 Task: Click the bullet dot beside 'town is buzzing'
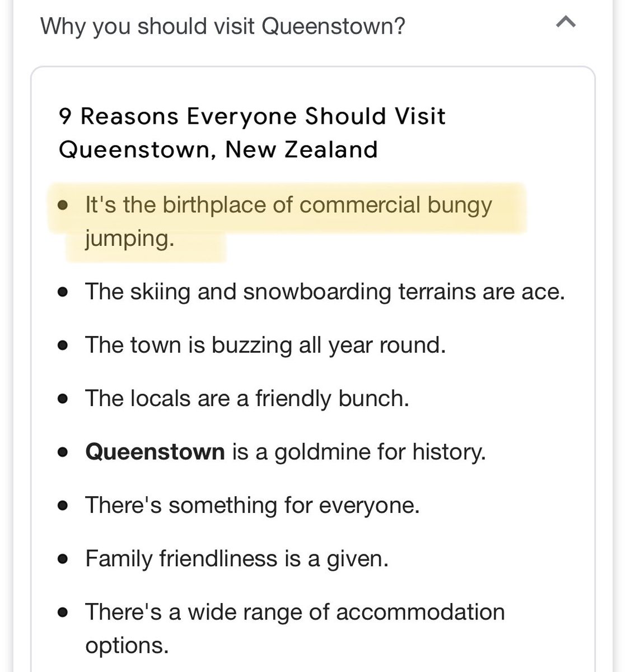pos(63,346)
